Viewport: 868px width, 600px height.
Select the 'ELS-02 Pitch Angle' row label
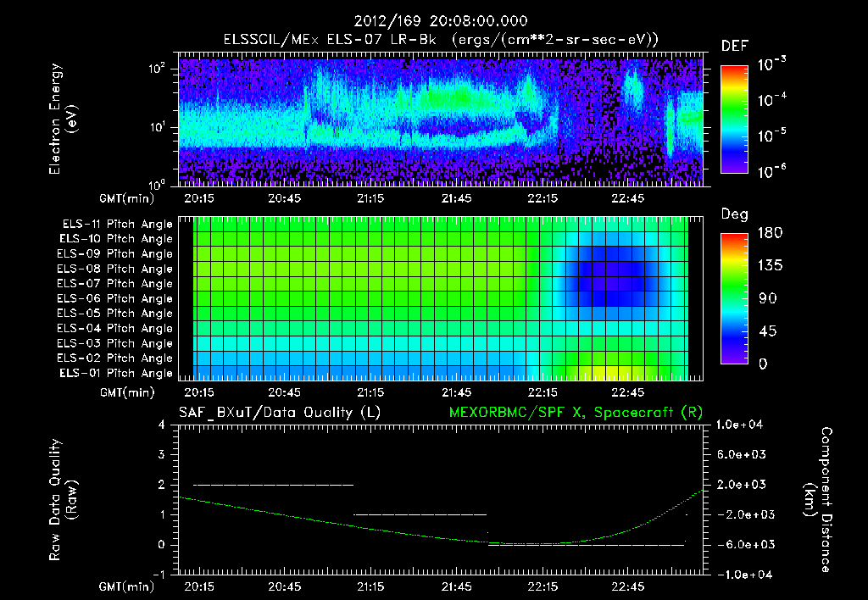tap(115, 358)
